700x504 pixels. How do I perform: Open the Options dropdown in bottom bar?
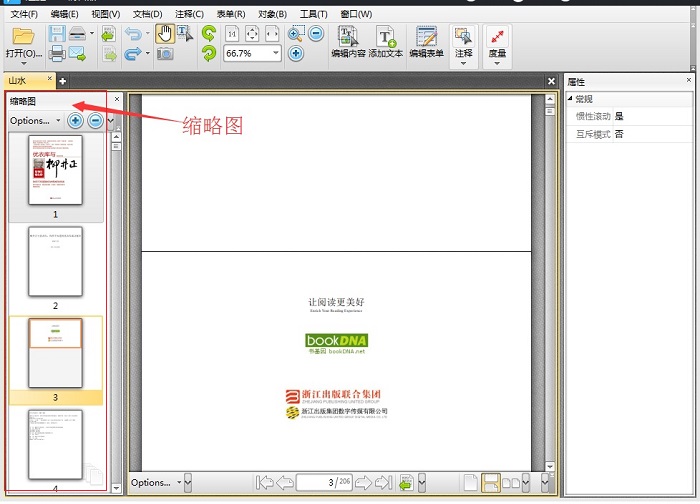click(156, 483)
